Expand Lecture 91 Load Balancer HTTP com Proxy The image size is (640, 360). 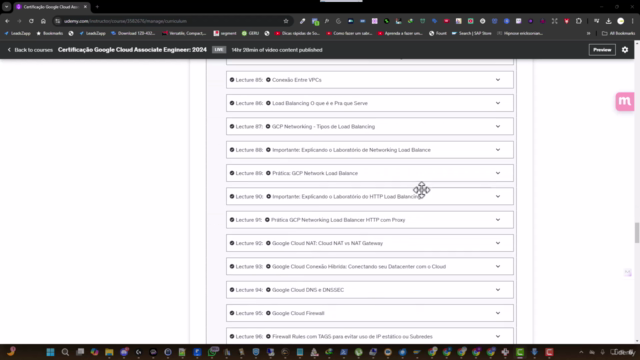coord(498,220)
